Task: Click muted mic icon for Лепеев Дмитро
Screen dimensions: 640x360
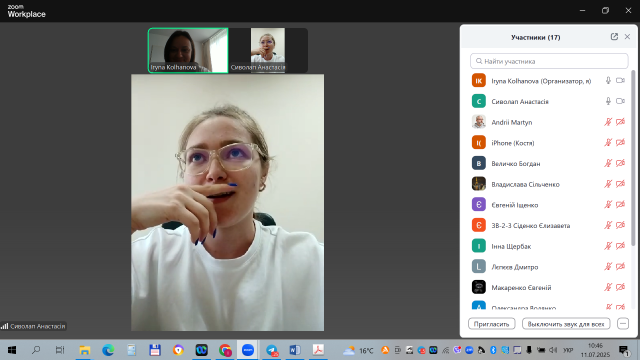Action: (608, 267)
